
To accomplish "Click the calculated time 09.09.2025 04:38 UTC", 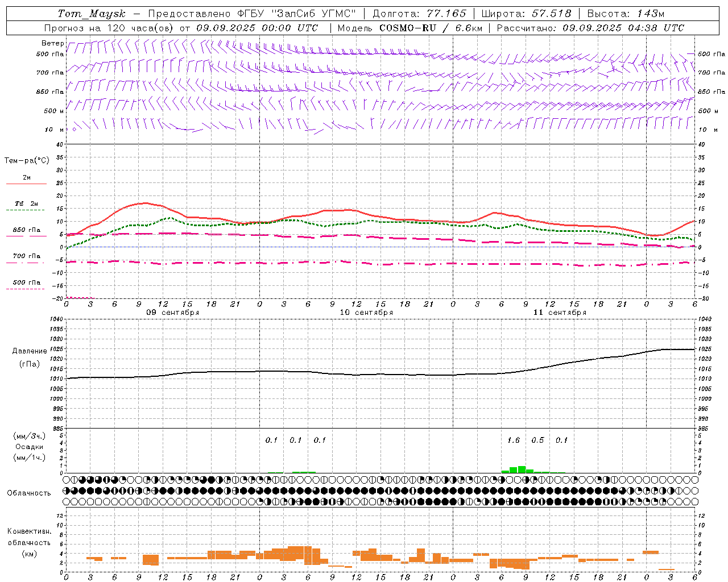I will click(623, 28).
